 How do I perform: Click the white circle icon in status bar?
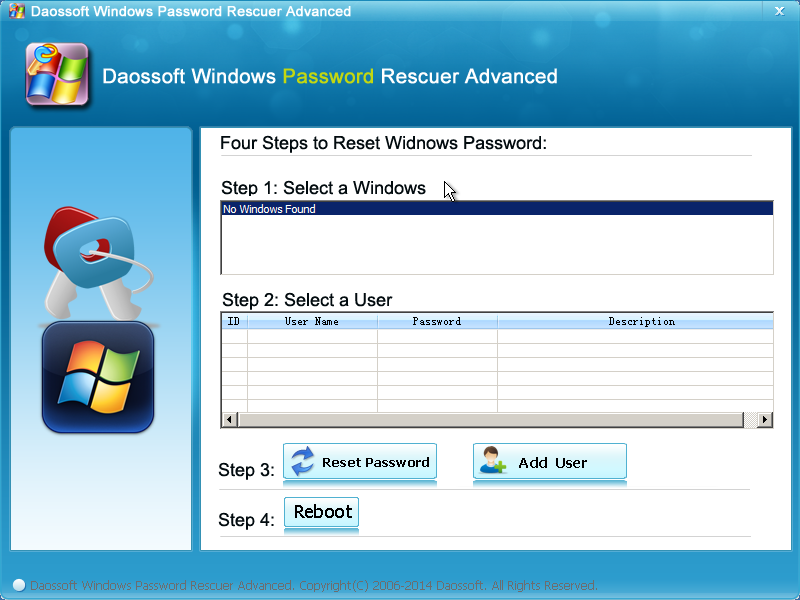[x=19, y=585]
